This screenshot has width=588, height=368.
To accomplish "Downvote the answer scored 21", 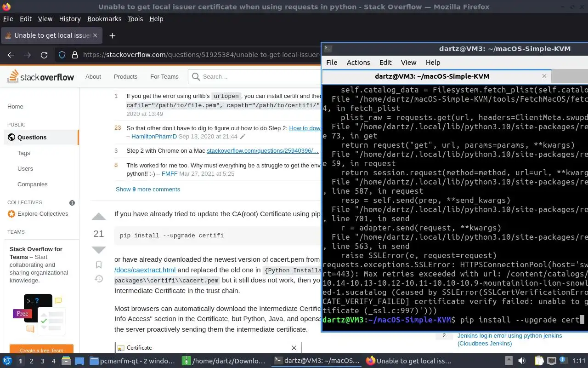I will click(99, 250).
